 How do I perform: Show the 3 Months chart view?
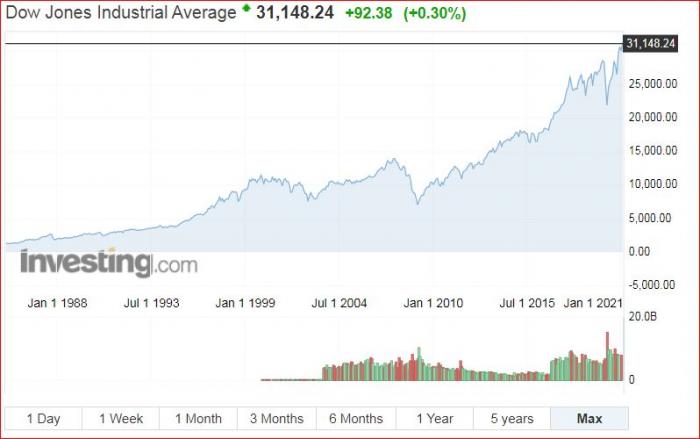coord(276,418)
